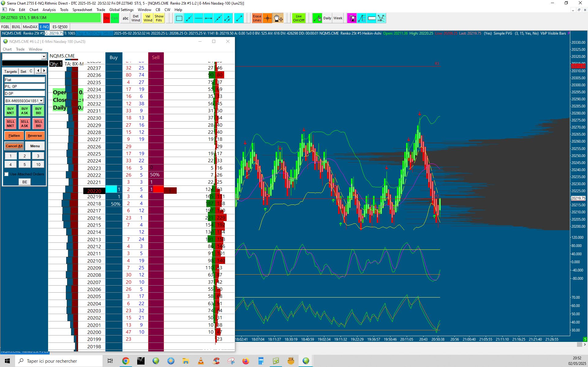Switch to the ES-SP500 chart tab
Image resolution: width=588 pixels, height=367 pixels.
[60, 27]
